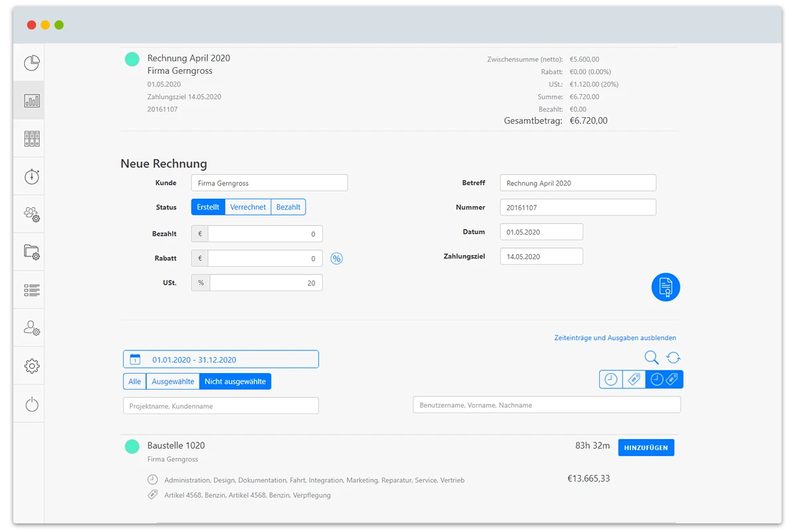The height and width of the screenshot is (532, 798).
Task: Open the Kunde field Firma Gerngross
Action: (x=269, y=183)
